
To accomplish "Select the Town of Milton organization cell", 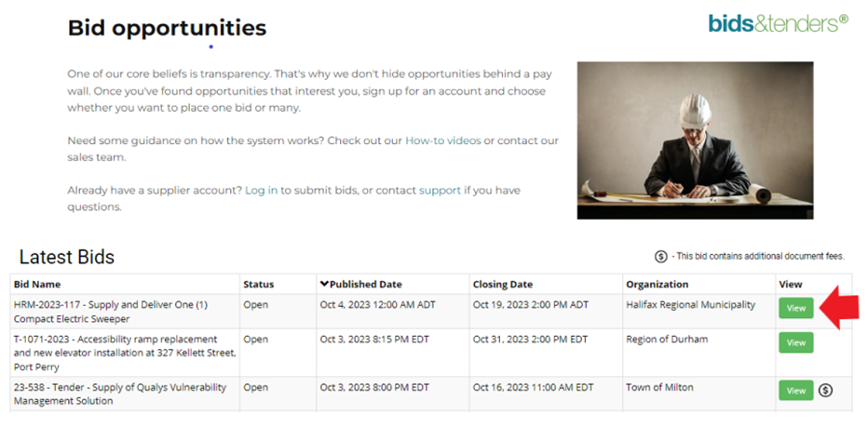I will click(698, 394).
